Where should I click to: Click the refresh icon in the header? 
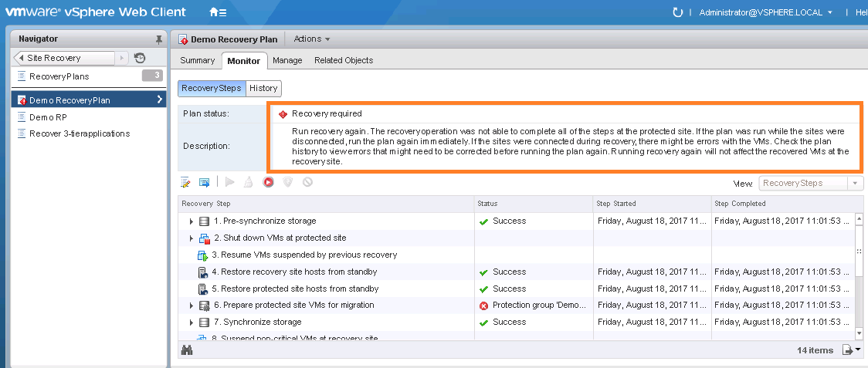point(677,12)
